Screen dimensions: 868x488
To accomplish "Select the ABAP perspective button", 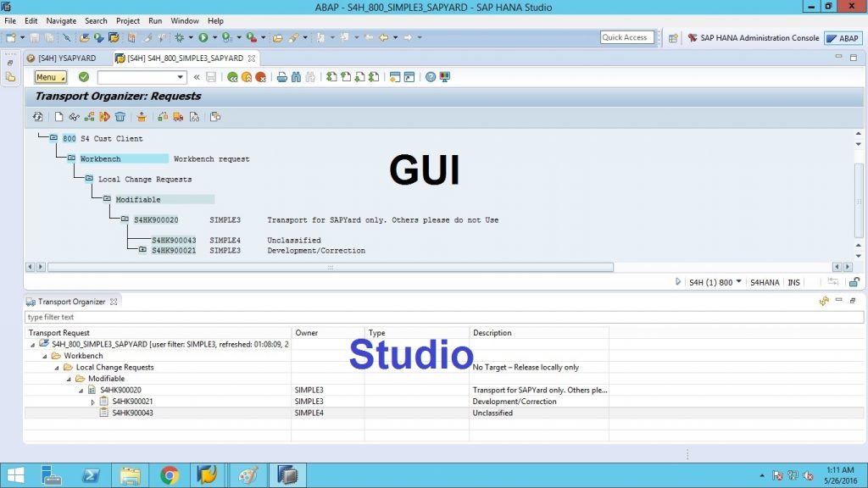I will click(x=843, y=38).
